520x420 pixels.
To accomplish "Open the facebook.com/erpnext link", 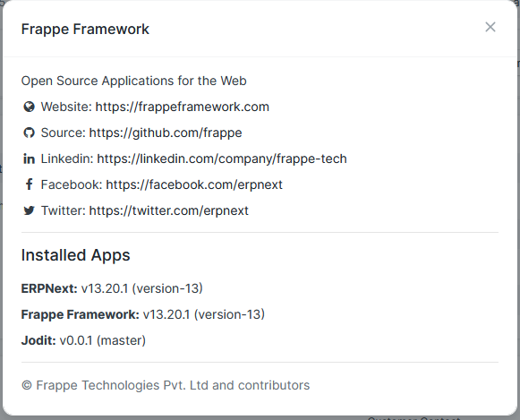I will [194, 184].
